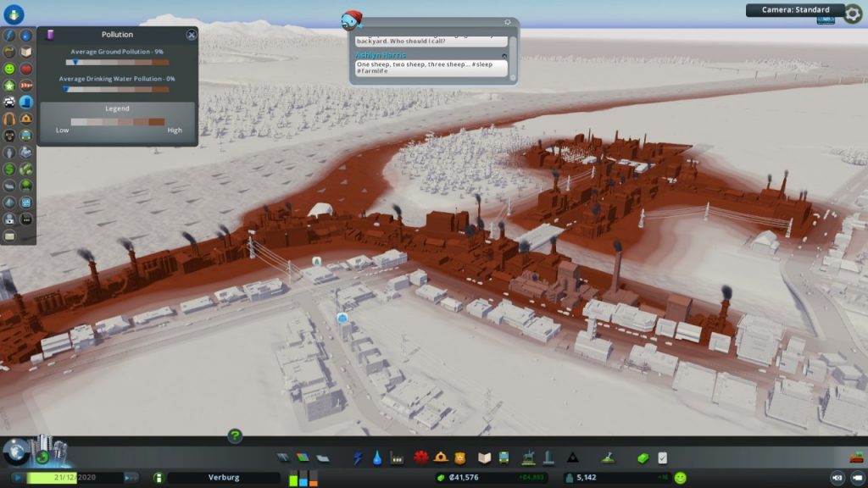Show Noise Pollution orange arch icon

(9, 119)
